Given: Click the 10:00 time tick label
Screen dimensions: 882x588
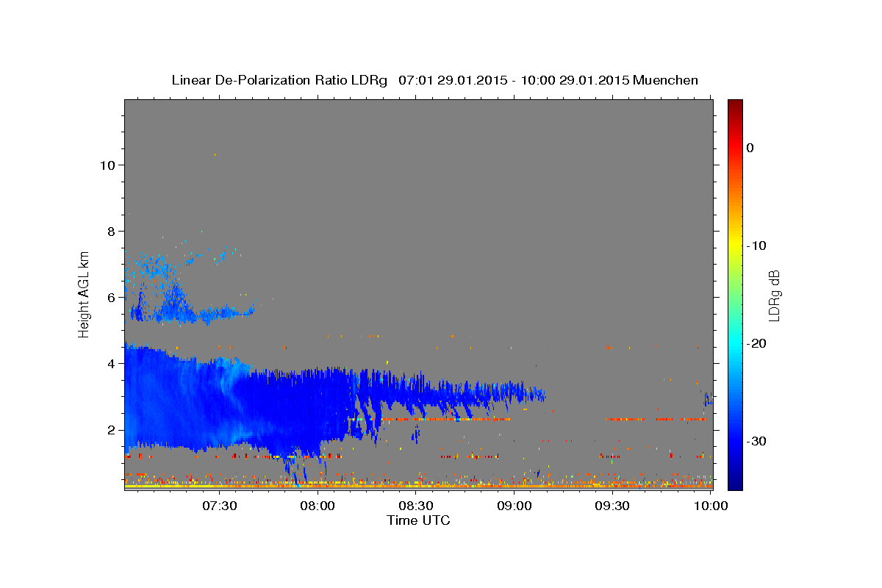Looking at the screenshot, I should [711, 506].
